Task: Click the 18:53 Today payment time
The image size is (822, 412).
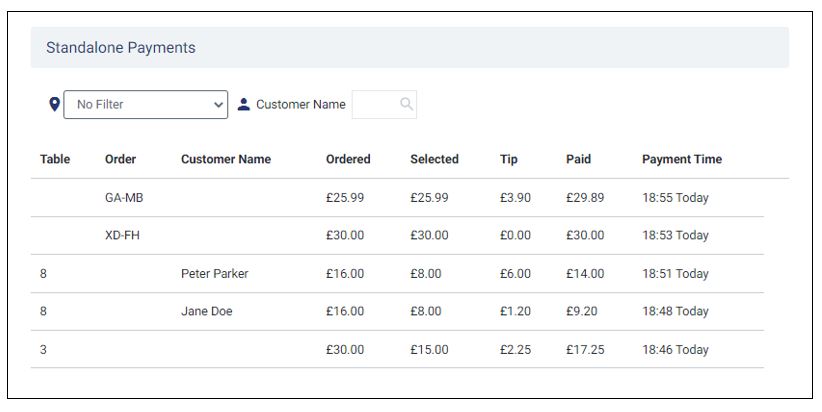Action: (675, 236)
